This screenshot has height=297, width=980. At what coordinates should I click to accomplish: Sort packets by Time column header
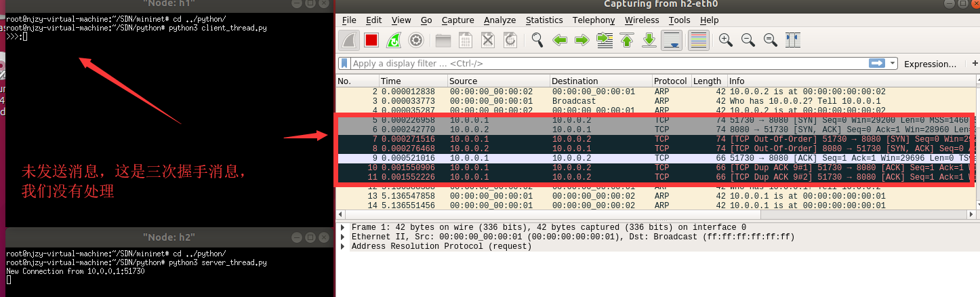(413, 81)
